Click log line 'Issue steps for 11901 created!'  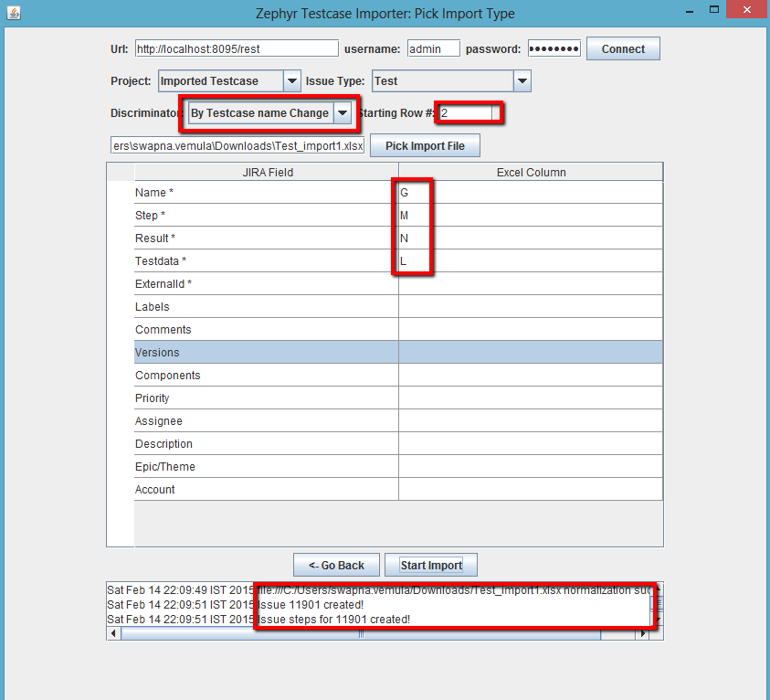click(x=258, y=620)
